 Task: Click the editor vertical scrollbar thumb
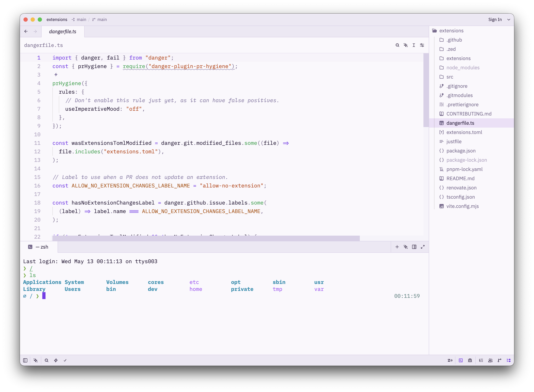pos(426,90)
